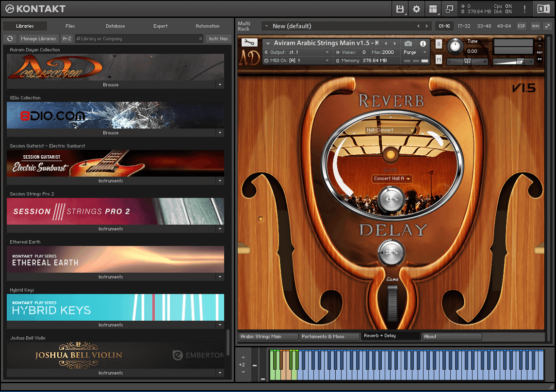Toggle the minimized view icon in header

coord(449,9)
